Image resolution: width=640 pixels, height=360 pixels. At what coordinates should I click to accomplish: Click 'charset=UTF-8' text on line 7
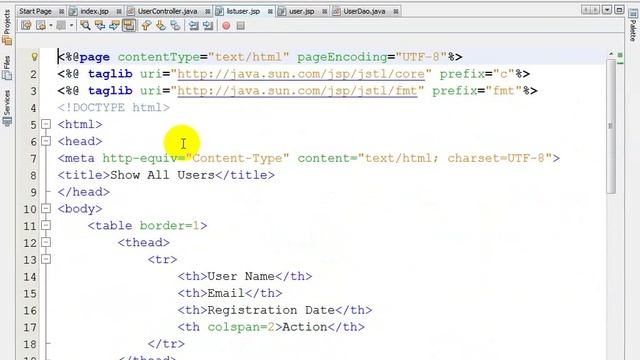click(496, 158)
